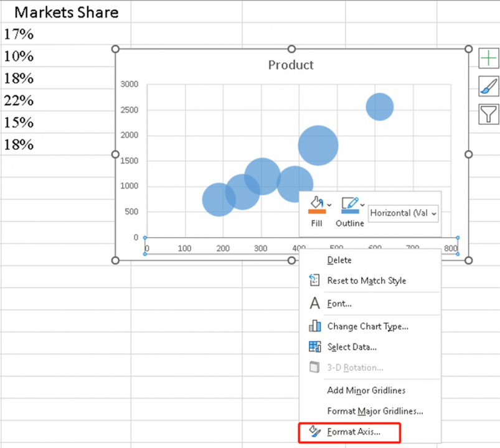Expand the Fill color dropdown arrow
The width and height of the screenshot is (500, 448).
coord(329,205)
